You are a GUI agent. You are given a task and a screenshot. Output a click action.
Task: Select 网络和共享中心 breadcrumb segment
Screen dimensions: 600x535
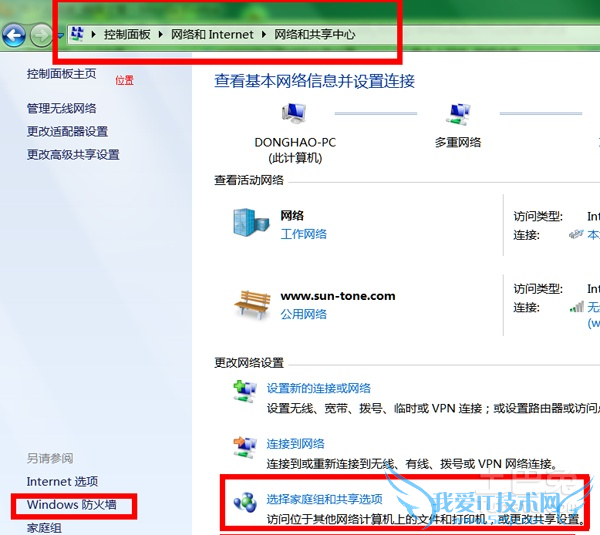coord(315,34)
